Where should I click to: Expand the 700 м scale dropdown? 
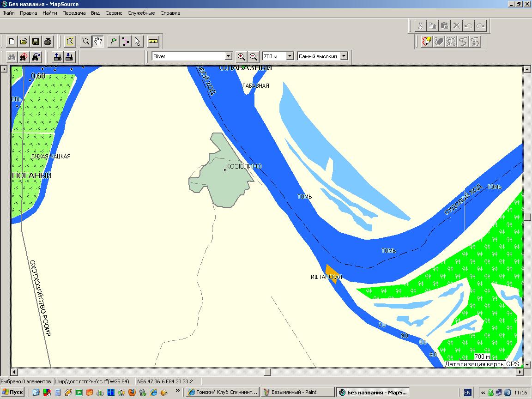pos(290,56)
